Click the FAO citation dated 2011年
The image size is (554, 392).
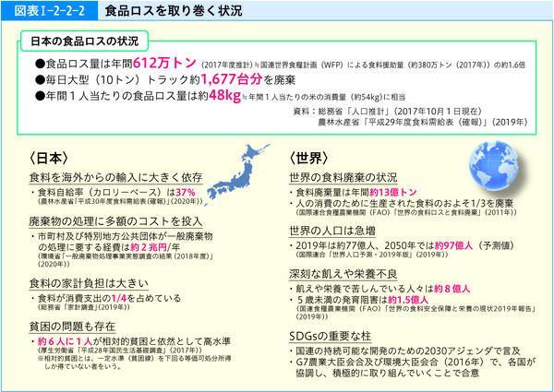tap(406, 212)
